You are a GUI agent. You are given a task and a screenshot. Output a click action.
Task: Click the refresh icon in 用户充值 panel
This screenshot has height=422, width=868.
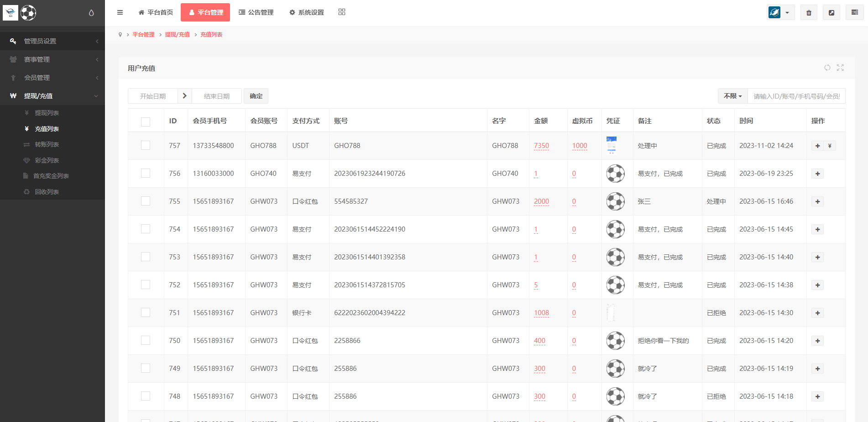pos(827,68)
